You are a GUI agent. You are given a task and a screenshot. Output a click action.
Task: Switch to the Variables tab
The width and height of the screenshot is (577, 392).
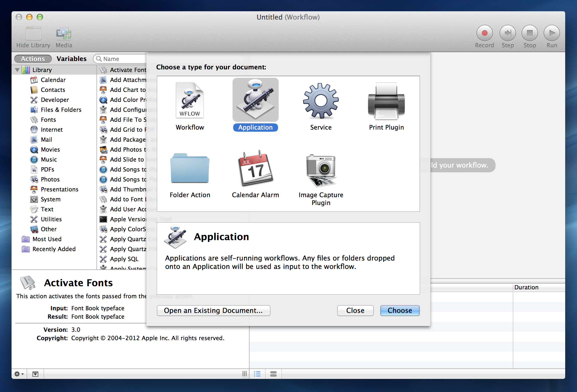point(72,59)
